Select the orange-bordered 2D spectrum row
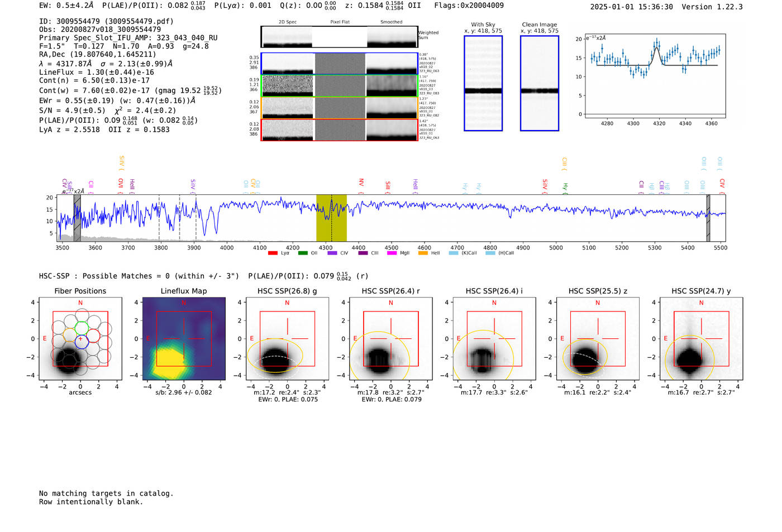The width and height of the screenshot is (782, 532). click(x=339, y=108)
